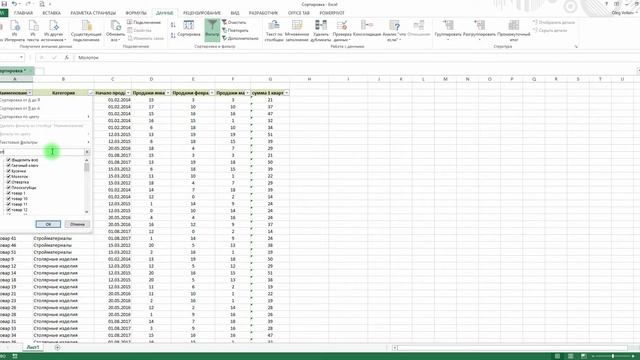This screenshot has height=360, width=640.
Task: Choose Sort Z to A (Сортировка от Я до А)
Action: [x=45, y=108]
